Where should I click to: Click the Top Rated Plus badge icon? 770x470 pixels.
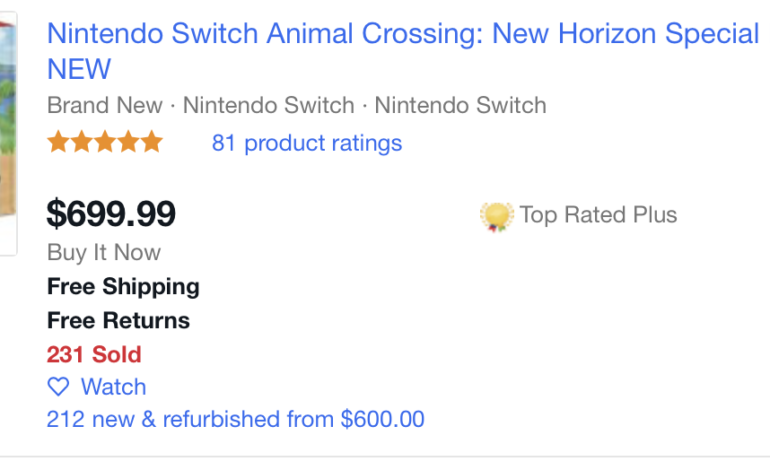click(x=496, y=216)
